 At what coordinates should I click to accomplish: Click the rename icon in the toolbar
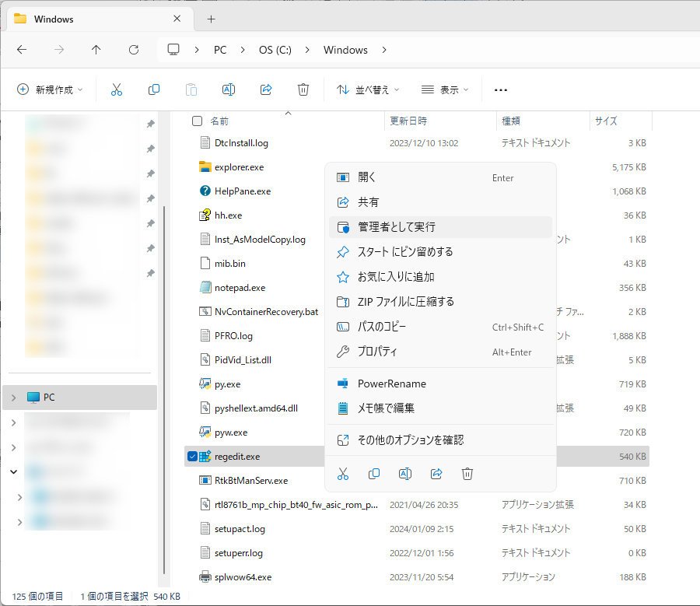point(229,89)
